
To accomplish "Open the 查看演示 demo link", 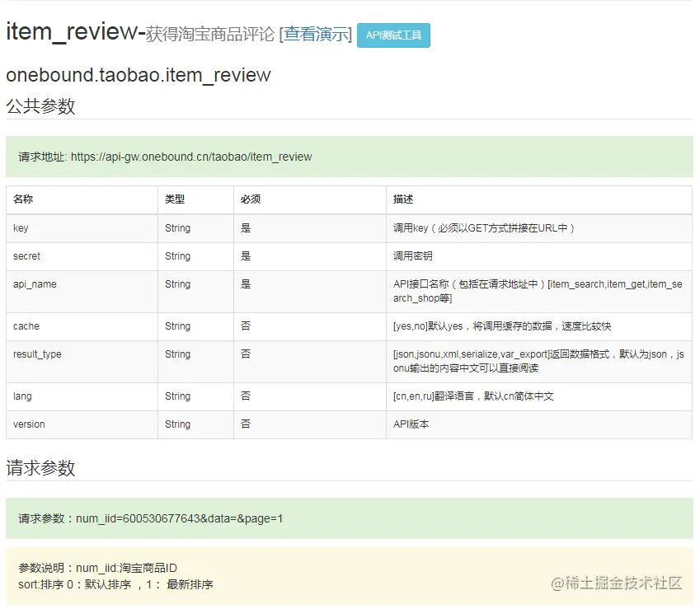I will (316, 34).
